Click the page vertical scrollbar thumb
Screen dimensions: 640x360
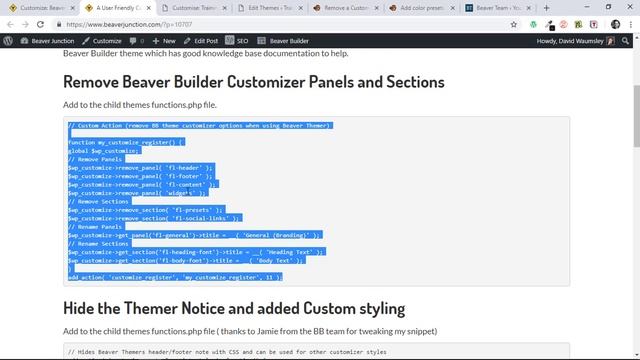636,116
